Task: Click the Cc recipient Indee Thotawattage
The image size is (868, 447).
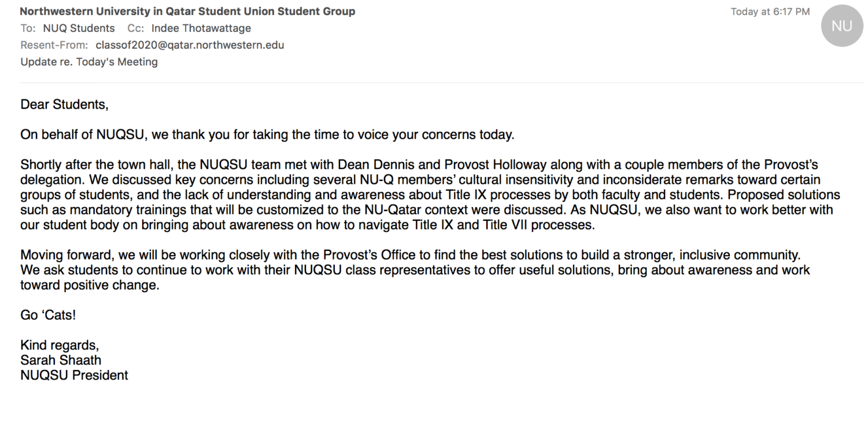Action: click(201, 28)
